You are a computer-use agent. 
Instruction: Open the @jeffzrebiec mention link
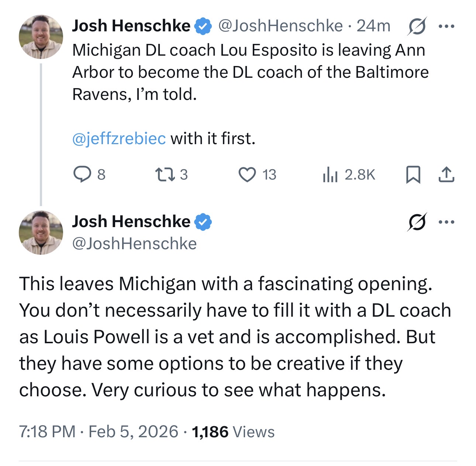pos(119,139)
